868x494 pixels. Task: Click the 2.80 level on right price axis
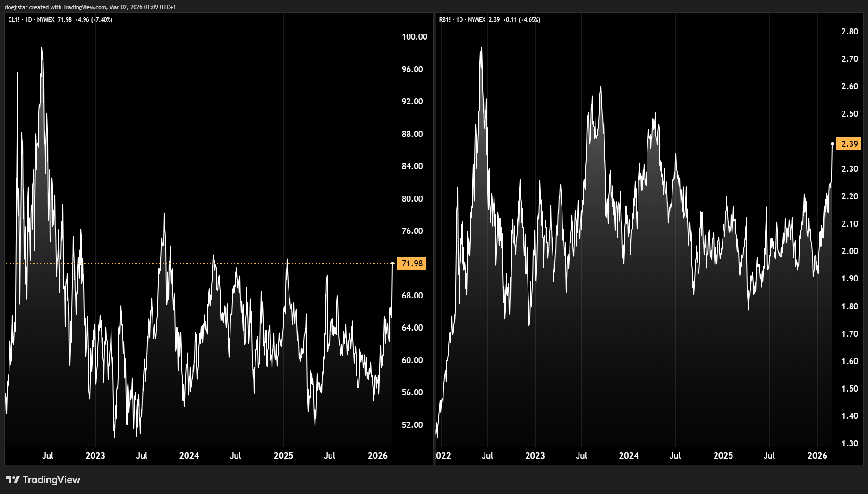(850, 32)
